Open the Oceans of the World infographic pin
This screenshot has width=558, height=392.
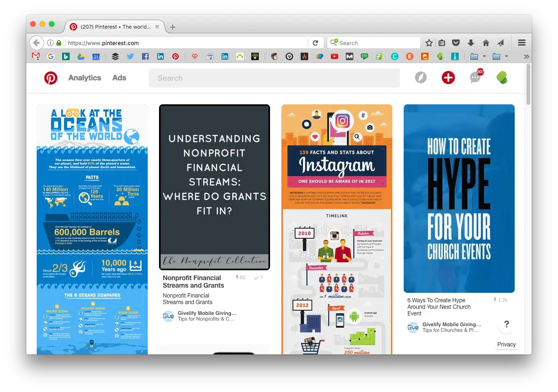[x=92, y=229]
